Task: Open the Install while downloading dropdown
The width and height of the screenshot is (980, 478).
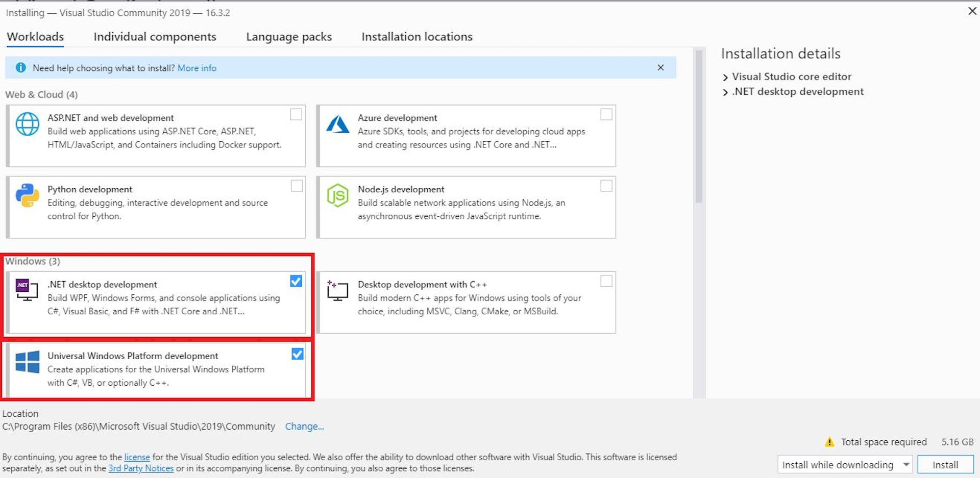Action: pyautogui.click(x=905, y=464)
